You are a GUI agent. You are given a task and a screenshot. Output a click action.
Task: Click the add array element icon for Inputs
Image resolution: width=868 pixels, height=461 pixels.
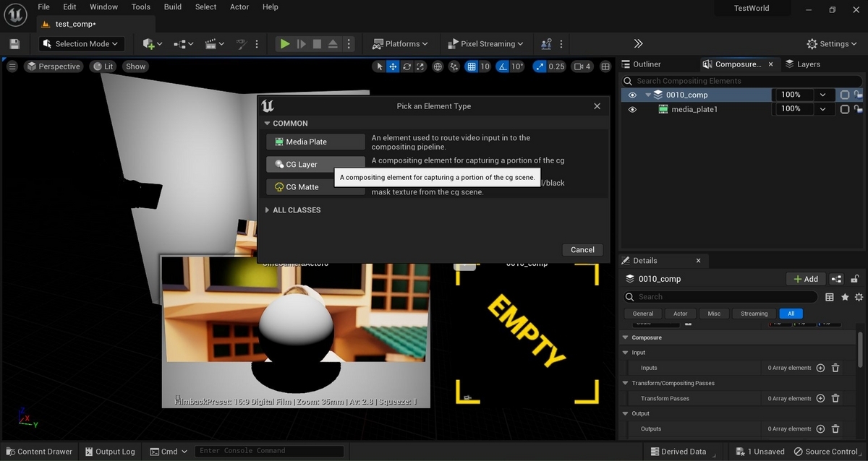820,368
